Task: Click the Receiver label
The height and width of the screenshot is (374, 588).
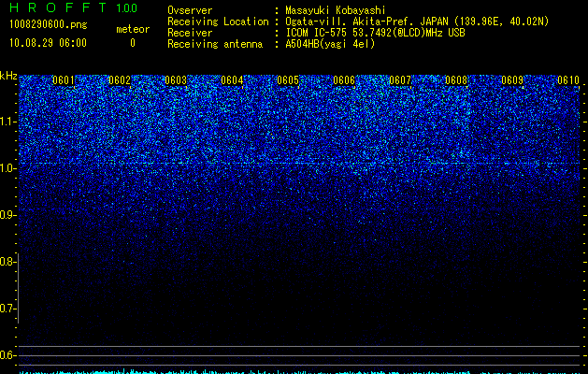Action: 190,33
